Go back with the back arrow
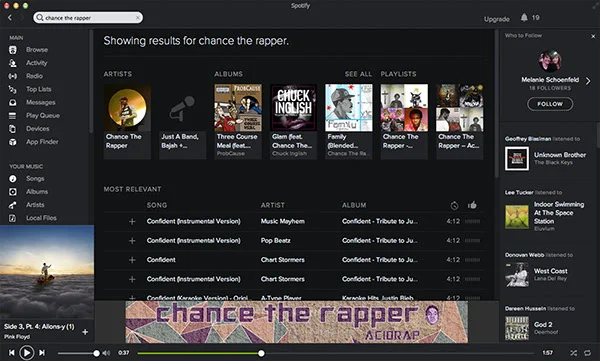The width and height of the screenshot is (600, 361). (x=10, y=18)
